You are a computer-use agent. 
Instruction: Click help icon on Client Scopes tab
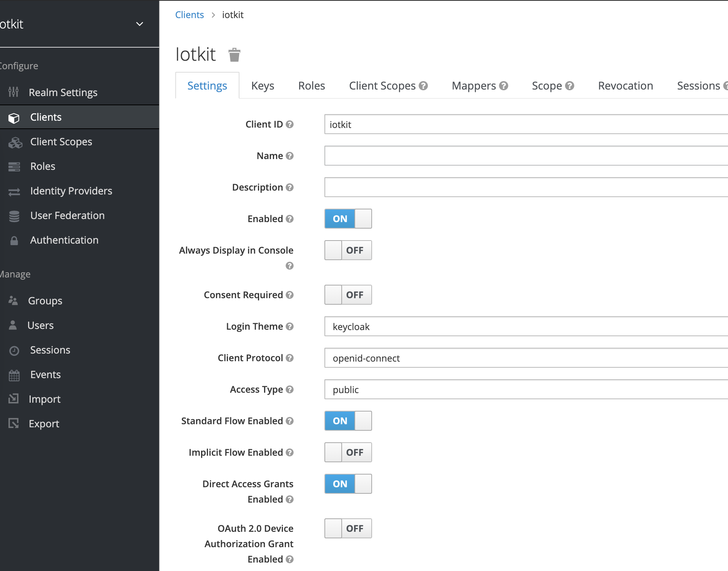point(423,86)
